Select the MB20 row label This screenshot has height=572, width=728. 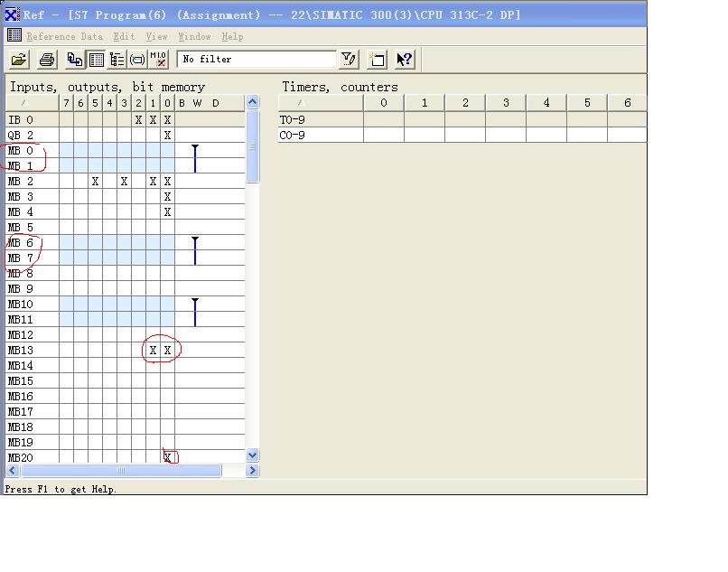tap(21, 457)
